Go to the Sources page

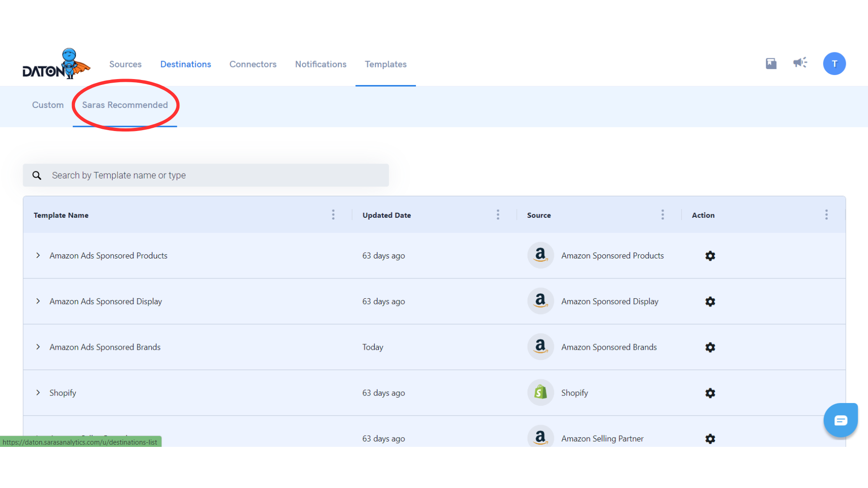(125, 64)
